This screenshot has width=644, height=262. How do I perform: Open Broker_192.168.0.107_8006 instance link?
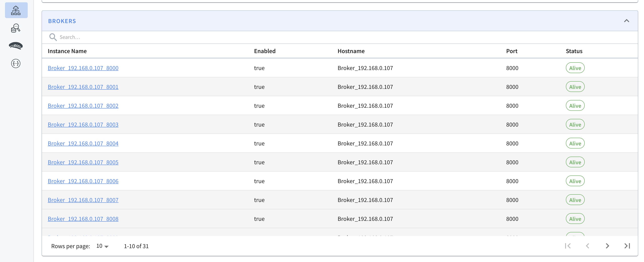point(83,181)
